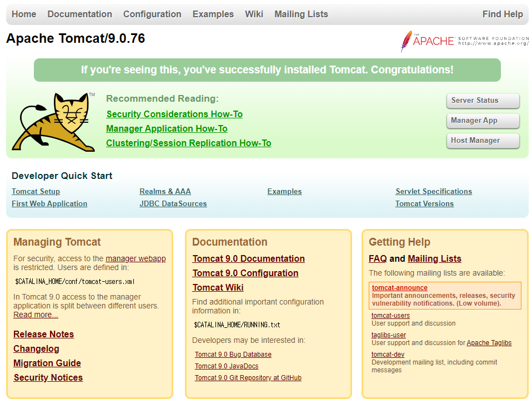Subscribe via the tomcat-announce link

400,288
